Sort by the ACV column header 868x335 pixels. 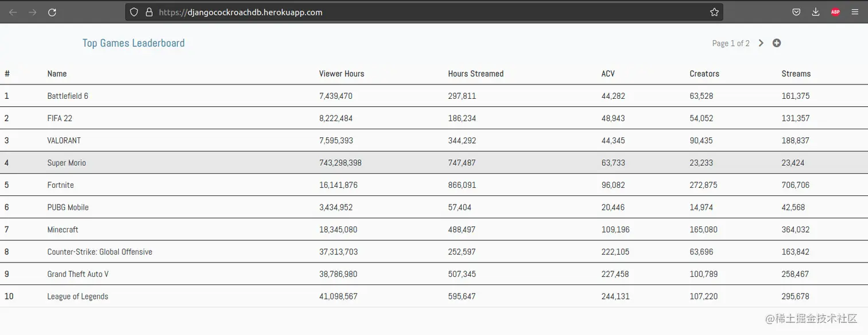[x=608, y=74]
